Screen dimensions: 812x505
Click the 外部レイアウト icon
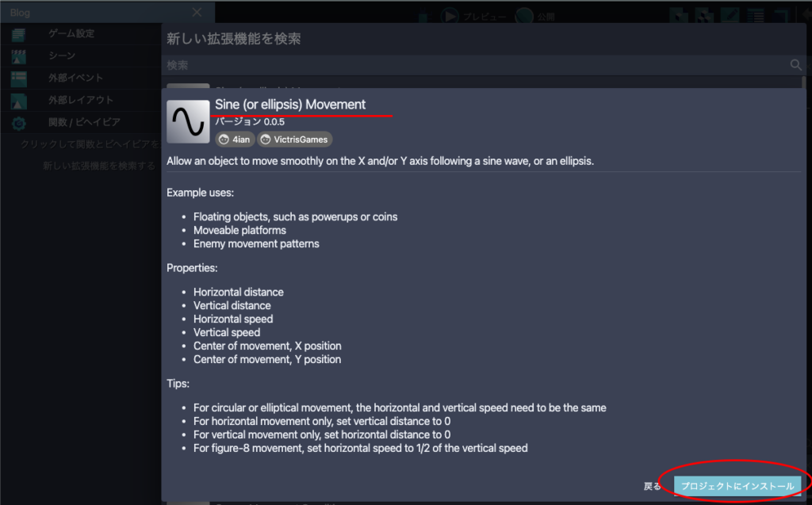pyautogui.click(x=19, y=101)
